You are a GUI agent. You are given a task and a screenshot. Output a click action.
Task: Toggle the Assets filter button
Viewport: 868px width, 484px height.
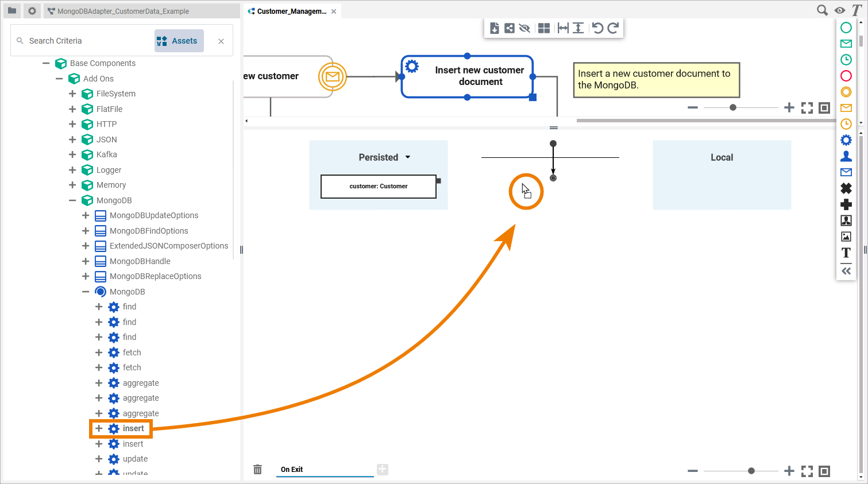[179, 41]
